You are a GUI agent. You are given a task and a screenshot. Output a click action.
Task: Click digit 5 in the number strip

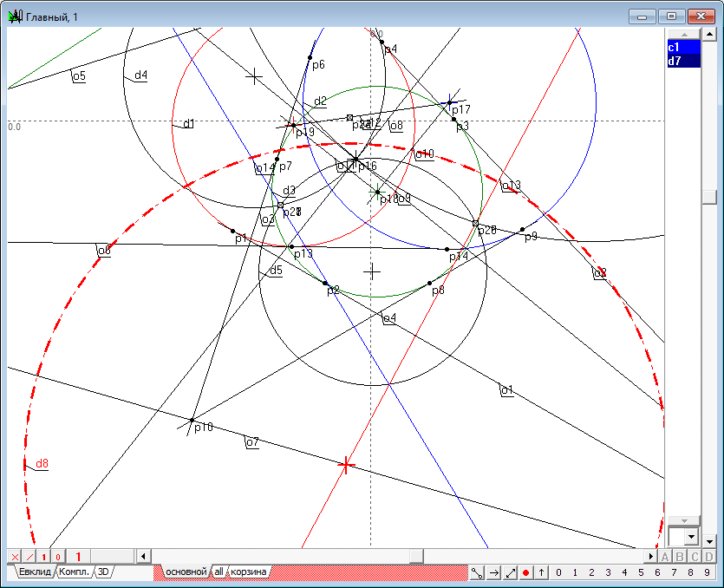point(641,572)
